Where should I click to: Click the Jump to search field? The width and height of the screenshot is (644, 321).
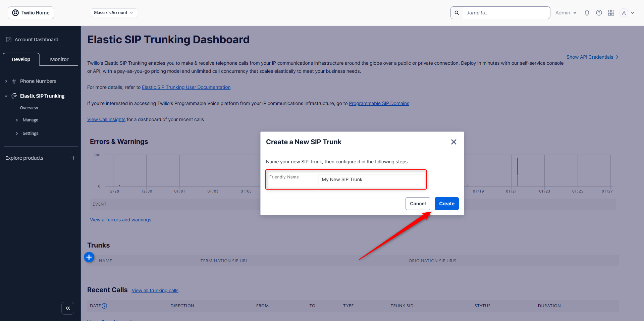(x=506, y=13)
